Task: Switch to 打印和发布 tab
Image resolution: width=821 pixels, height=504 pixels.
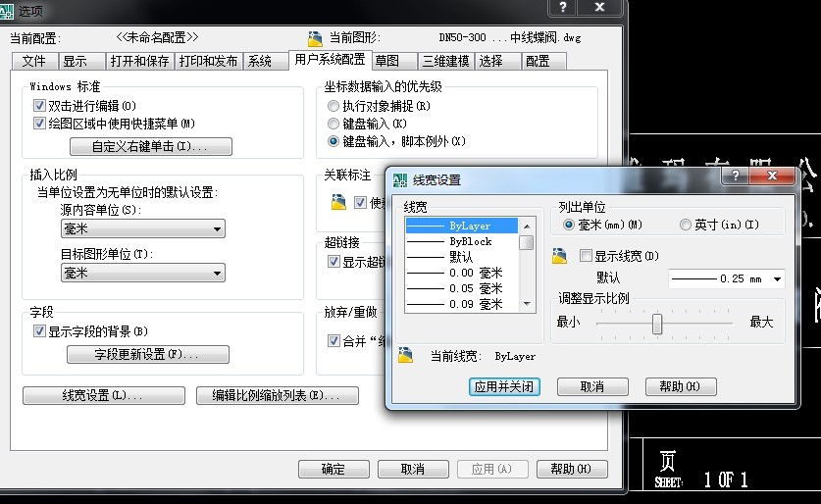Action: pos(208,61)
